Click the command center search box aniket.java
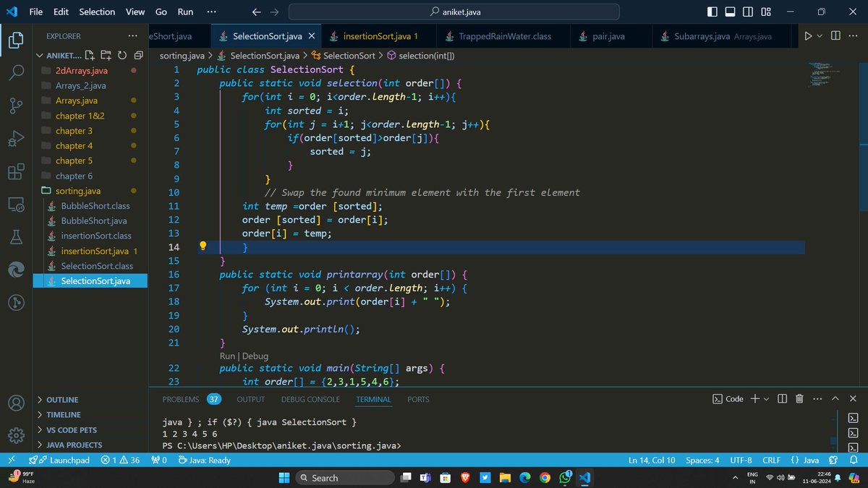 [x=454, y=12]
